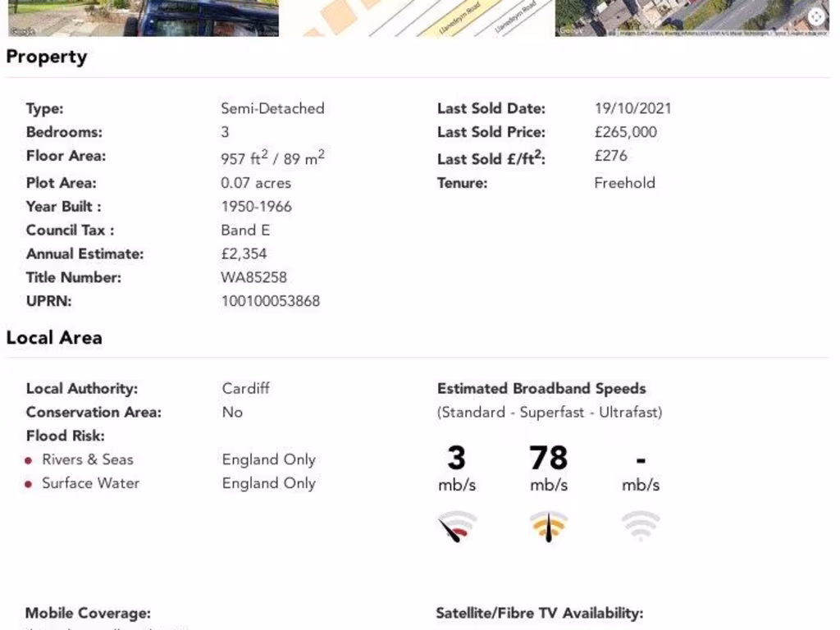Select the UPRN value 100100053868
Viewport: 840px width, 630px height.
pos(271,301)
